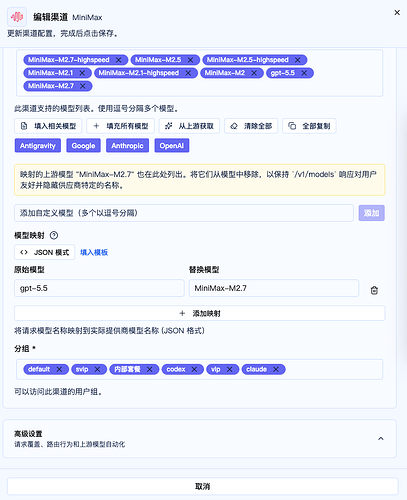Remove the MiniMax-M2.7 model tag
This screenshot has height=500, width=407.
click(83, 86)
